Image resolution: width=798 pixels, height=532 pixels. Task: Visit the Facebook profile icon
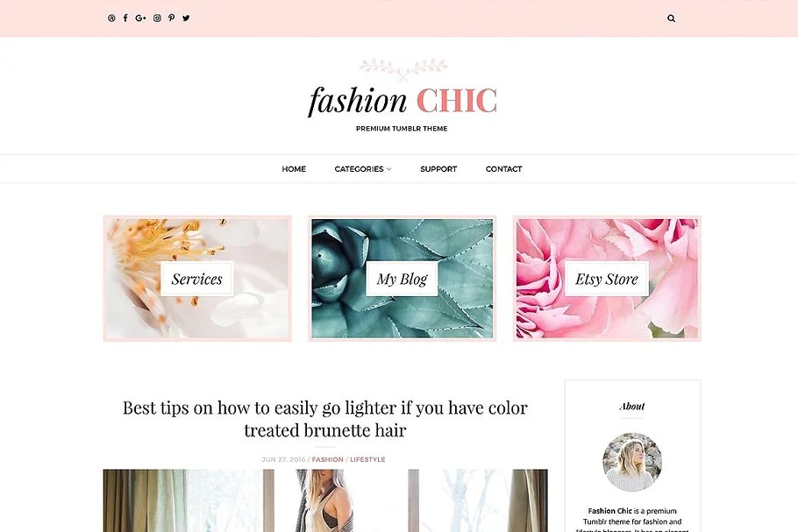tap(125, 18)
